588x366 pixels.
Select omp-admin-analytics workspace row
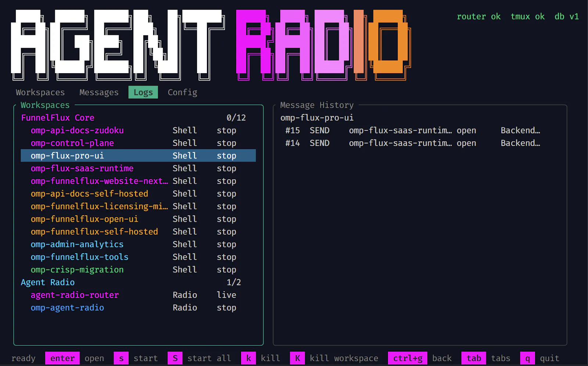[x=138, y=244]
